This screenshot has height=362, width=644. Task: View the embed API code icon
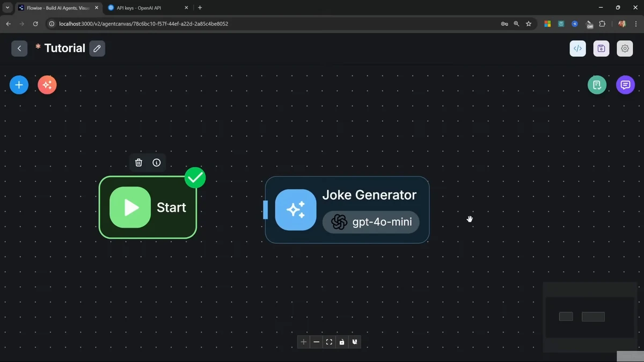click(577, 48)
